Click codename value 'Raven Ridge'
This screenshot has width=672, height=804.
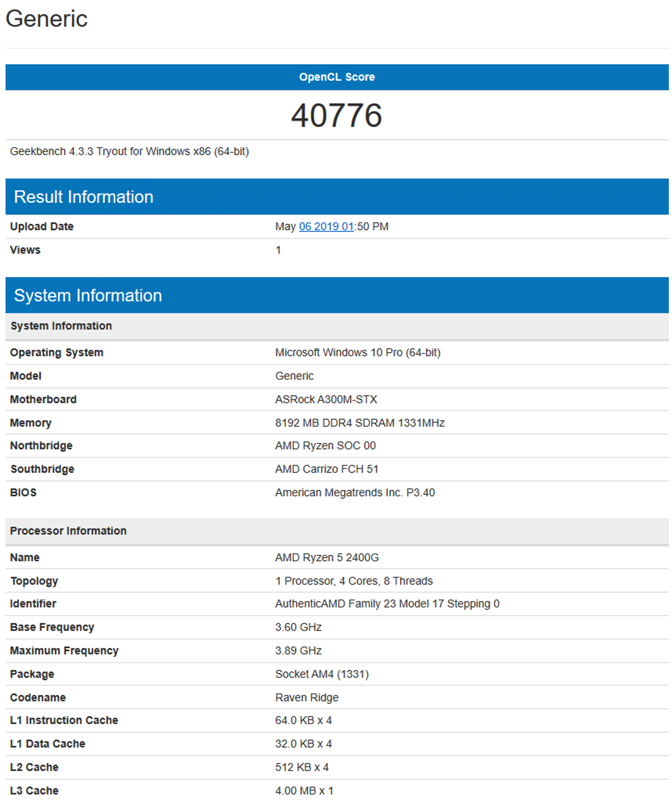pos(307,698)
